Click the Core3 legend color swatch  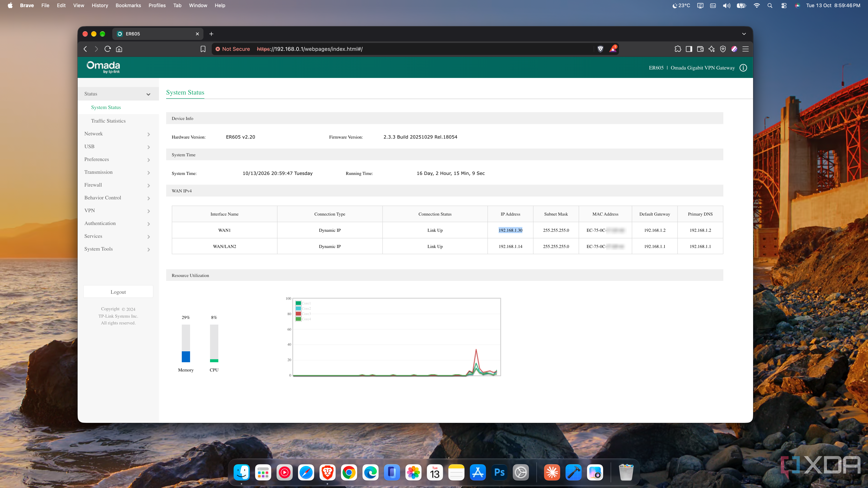pos(298,313)
